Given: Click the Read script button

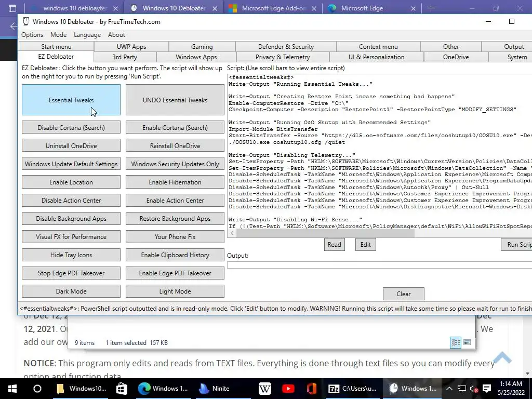Looking at the screenshot, I should pos(334,244).
